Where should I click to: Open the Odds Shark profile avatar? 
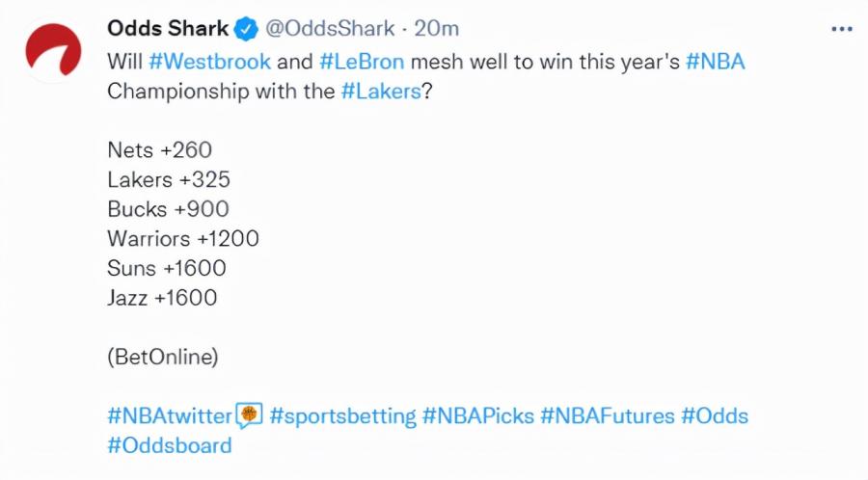(54, 50)
